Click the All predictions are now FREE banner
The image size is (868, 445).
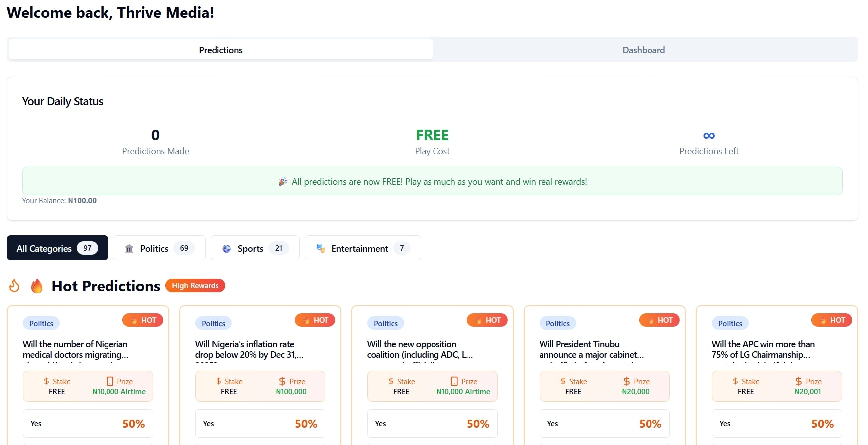tap(432, 181)
